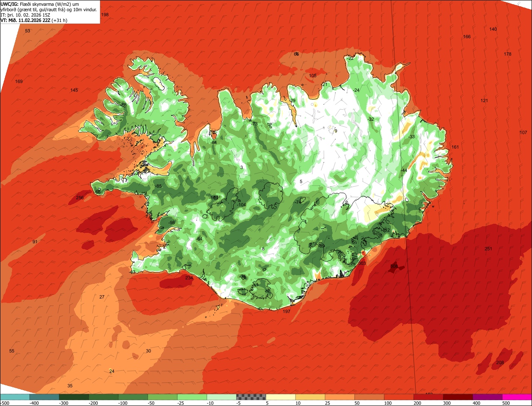532x406 pixels.
Task: Click the legend swatch between -10 and -5
Action: pos(222,397)
